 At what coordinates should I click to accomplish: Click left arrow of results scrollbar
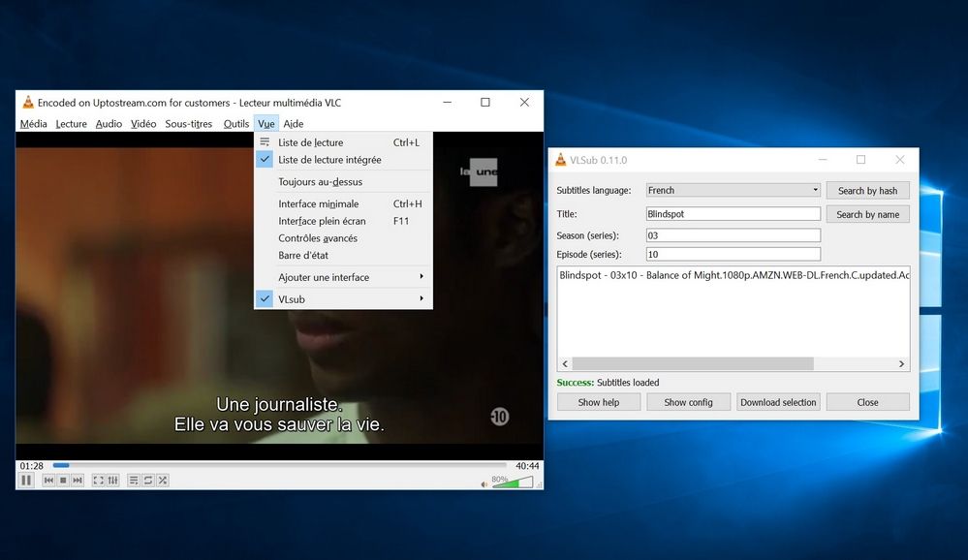click(565, 363)
